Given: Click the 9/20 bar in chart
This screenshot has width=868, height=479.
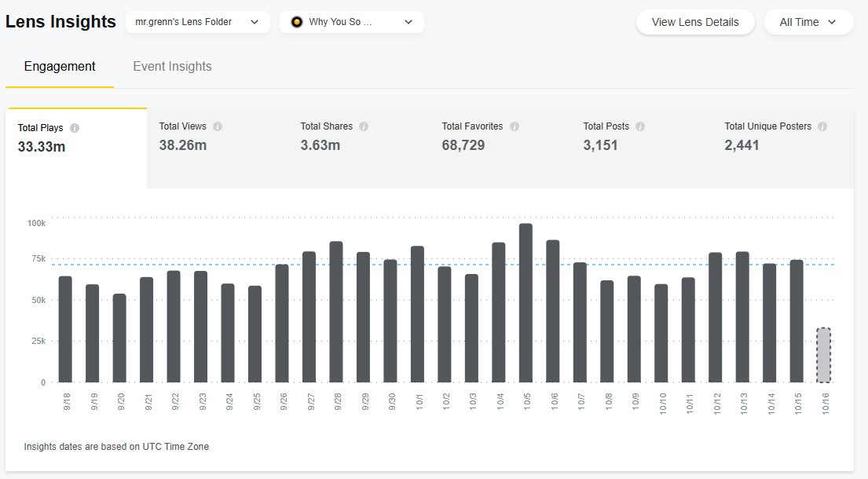Looking at the screenshot, I should coord(119,338).
